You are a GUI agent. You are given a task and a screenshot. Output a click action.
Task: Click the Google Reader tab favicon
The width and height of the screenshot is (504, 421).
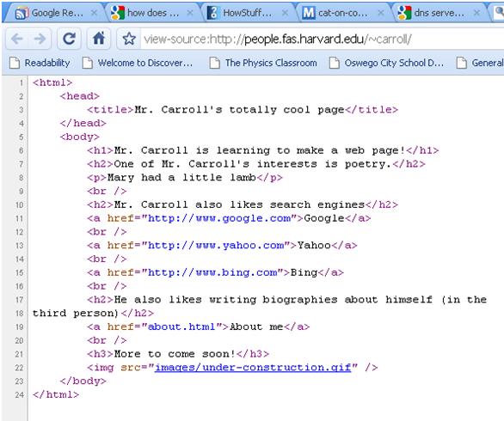(x=22, y=13)
